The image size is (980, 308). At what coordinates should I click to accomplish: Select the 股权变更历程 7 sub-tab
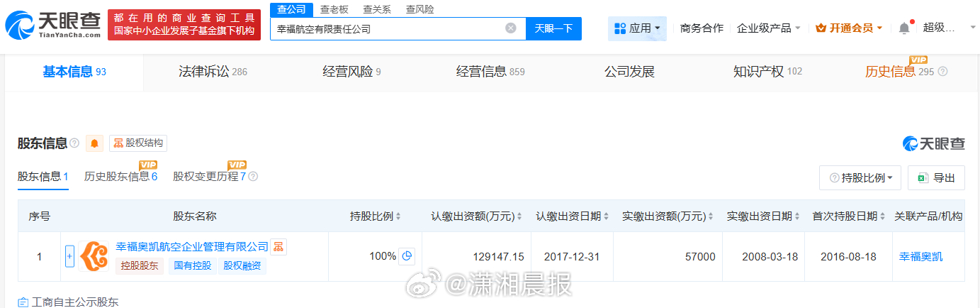209,177
